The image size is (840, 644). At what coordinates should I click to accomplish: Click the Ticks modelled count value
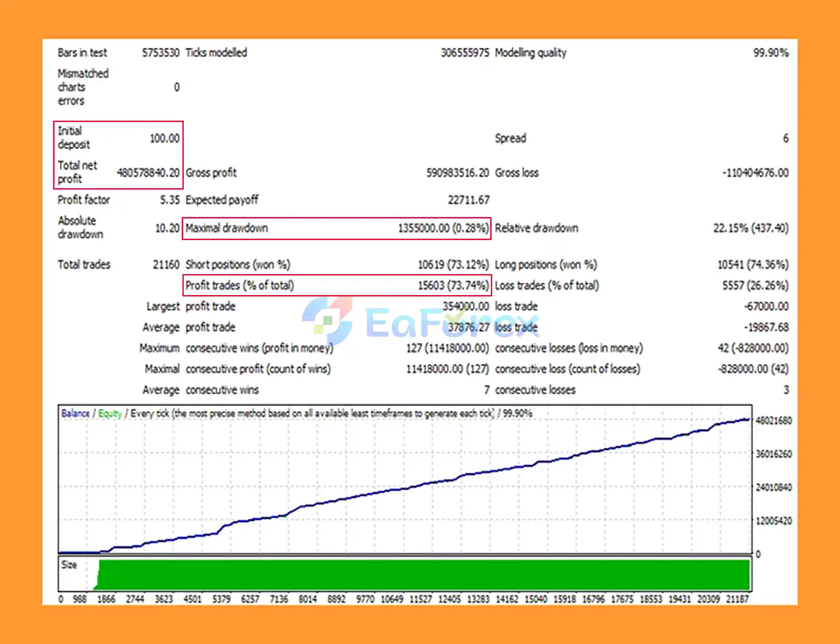click(465, 52)
